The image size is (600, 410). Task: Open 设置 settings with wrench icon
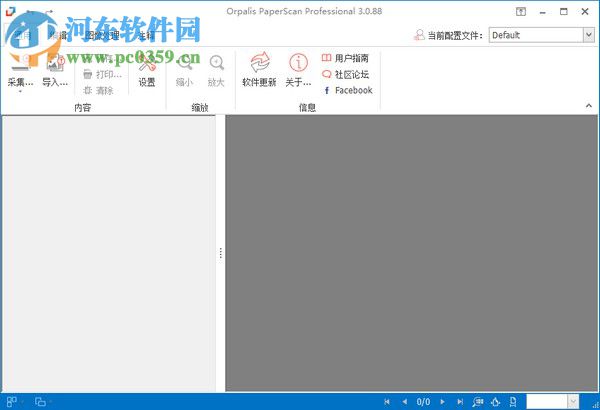(x=147, y=71)
